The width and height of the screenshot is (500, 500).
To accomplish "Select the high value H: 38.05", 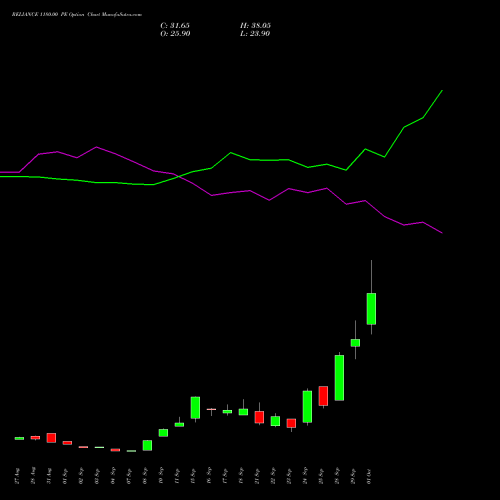I will pyautogui.click(x=255, y=26).
